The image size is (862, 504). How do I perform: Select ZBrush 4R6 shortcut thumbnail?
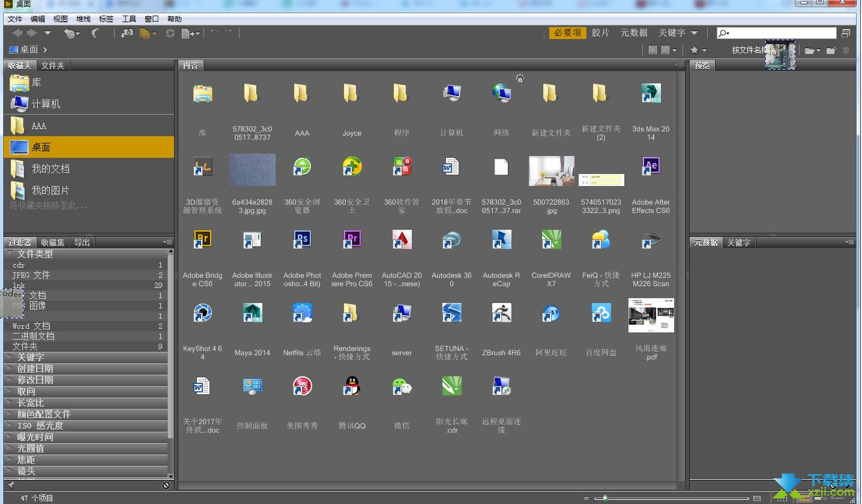tap(501, 313)
